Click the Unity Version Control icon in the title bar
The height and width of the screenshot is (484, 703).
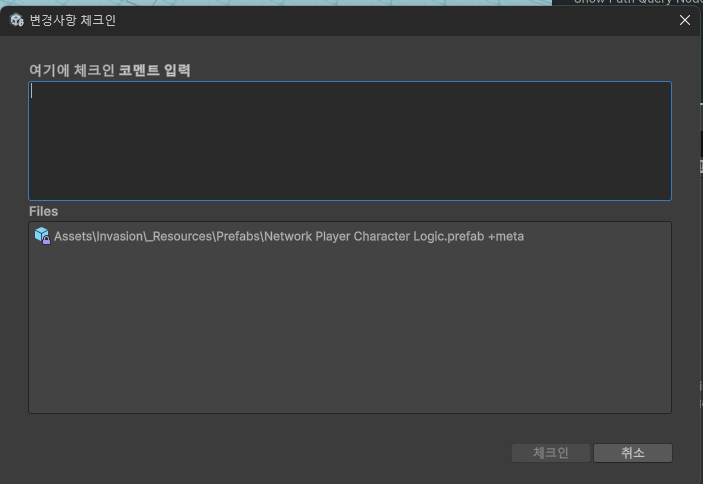click(17, 20)
